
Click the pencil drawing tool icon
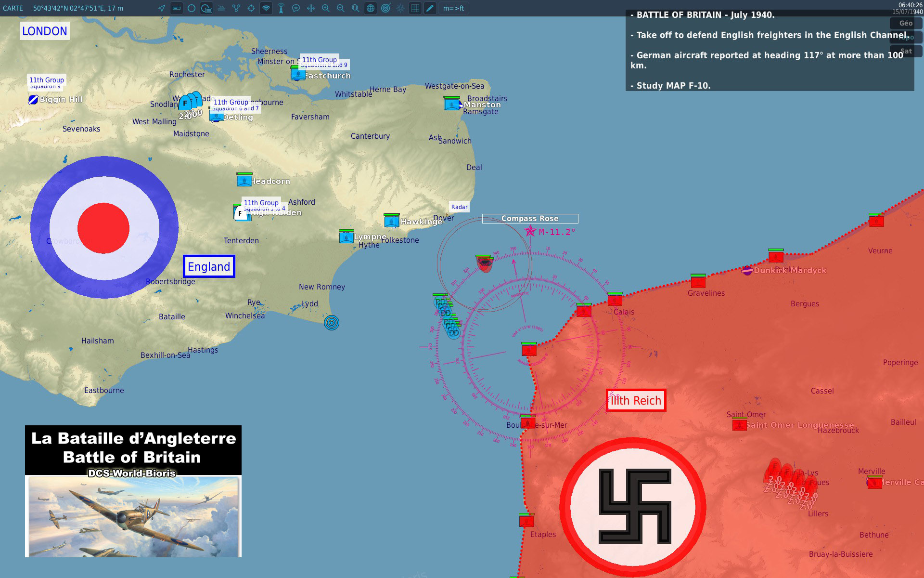(x=430, y=8)
